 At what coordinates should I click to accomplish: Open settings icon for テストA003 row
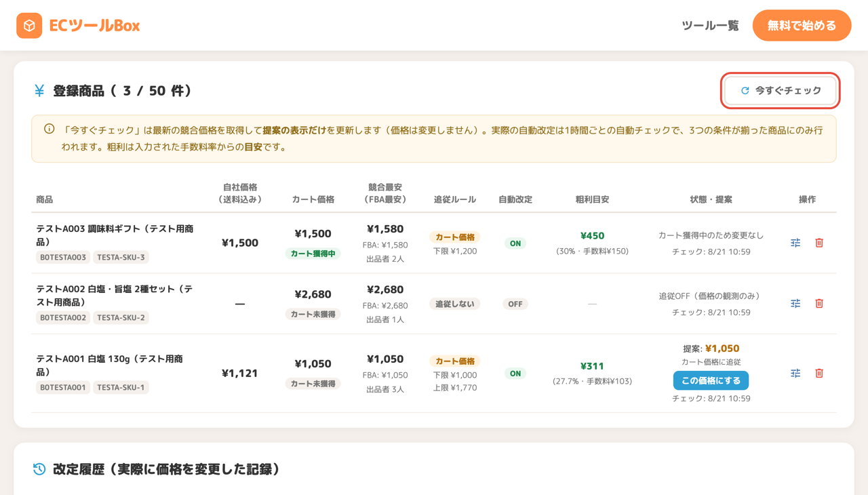(795, 243)
